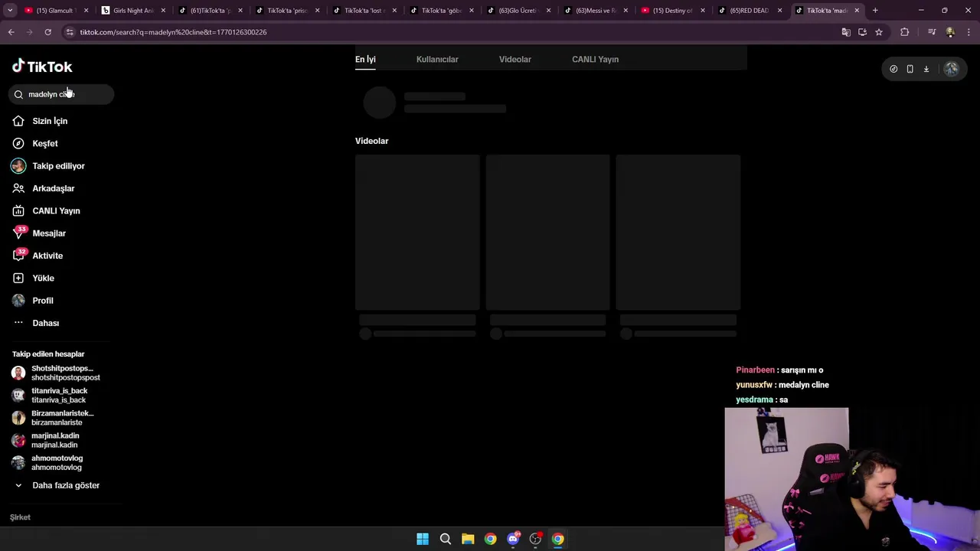Switch to the Videolar tab
Screen dimensions: 980x551
pyautogui.click(x=515, y=59)
